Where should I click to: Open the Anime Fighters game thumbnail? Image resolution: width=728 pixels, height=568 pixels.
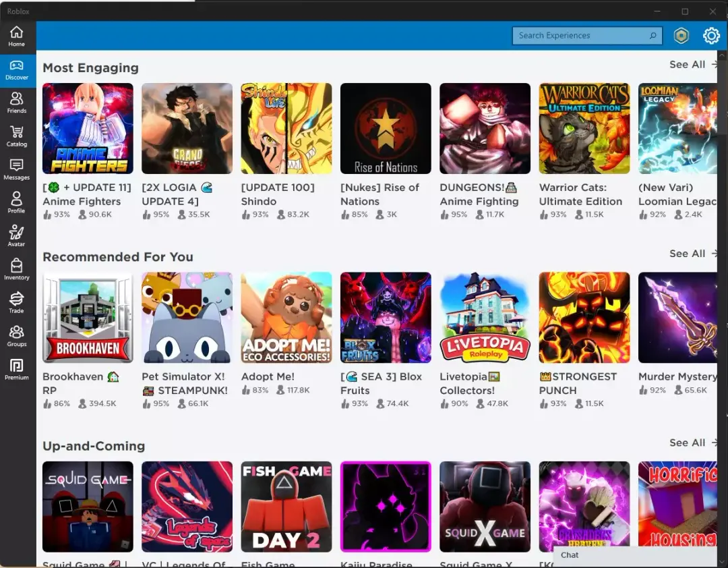pos(88,129)
